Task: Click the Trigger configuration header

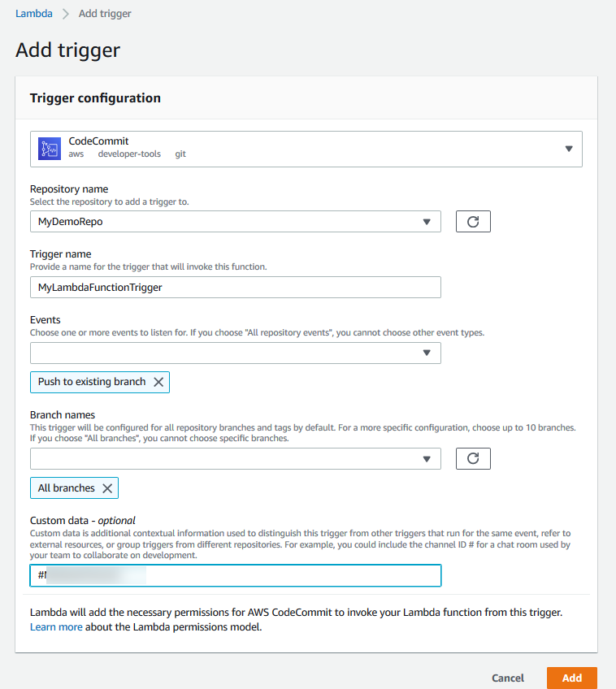Action: (94, 97)
